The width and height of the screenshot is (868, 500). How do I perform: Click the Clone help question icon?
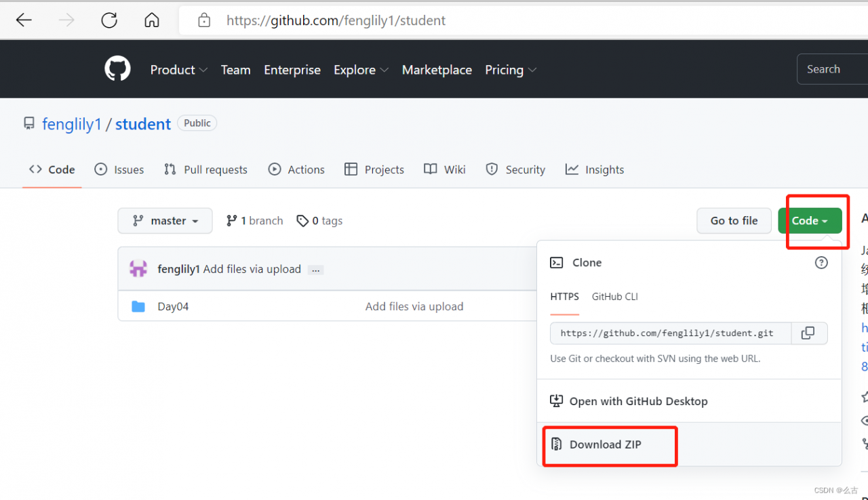821,263
